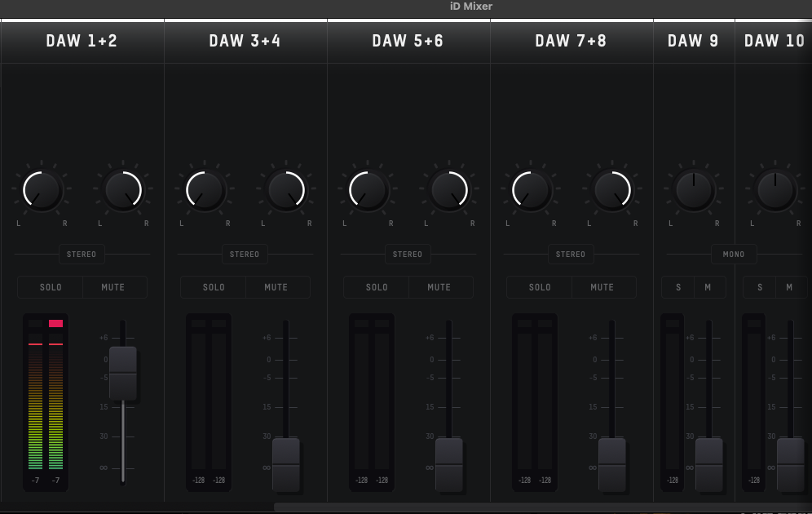This screenshot has height=514, width=812.
Task: Click the horizontal scrollbar below the mixer
Action: [543, 507]
